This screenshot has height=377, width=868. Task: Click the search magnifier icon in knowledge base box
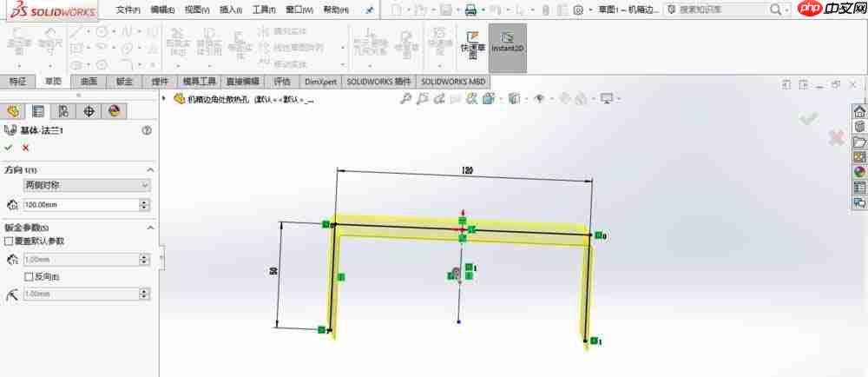coord(776,10)
